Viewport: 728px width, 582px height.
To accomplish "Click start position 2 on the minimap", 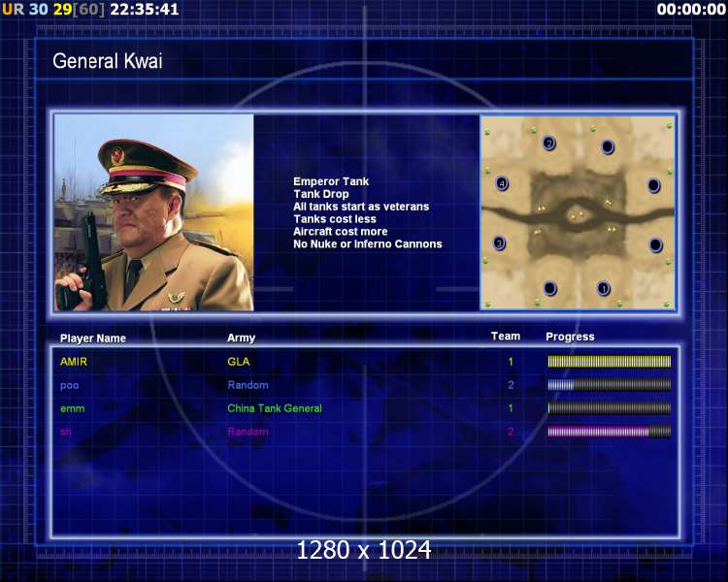I will (x=548, y=143).
